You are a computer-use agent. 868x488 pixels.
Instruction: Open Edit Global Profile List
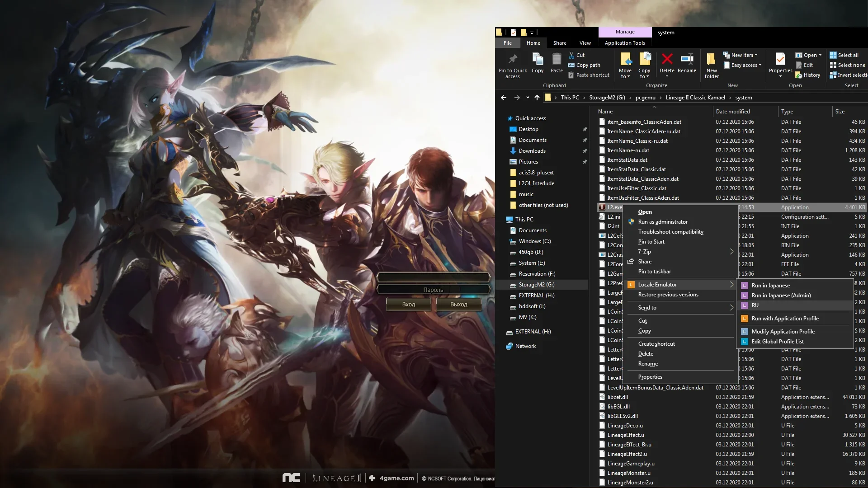click(795, 342)
